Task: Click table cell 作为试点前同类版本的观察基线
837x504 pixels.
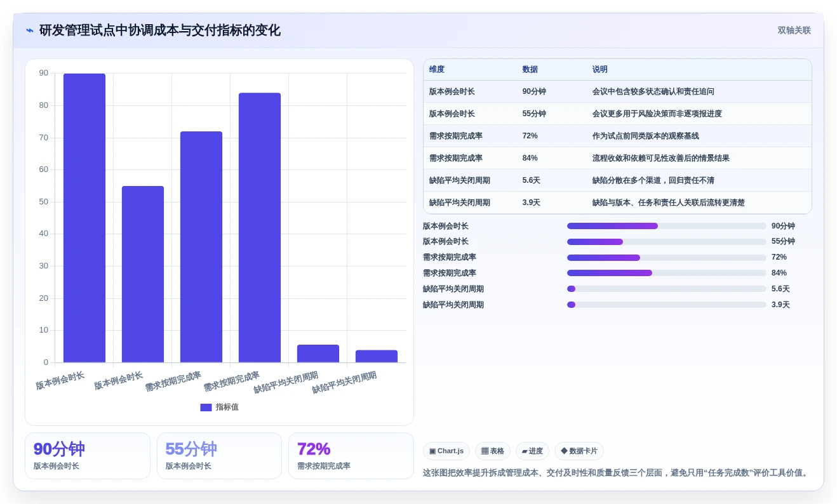Action: [646, 136]
